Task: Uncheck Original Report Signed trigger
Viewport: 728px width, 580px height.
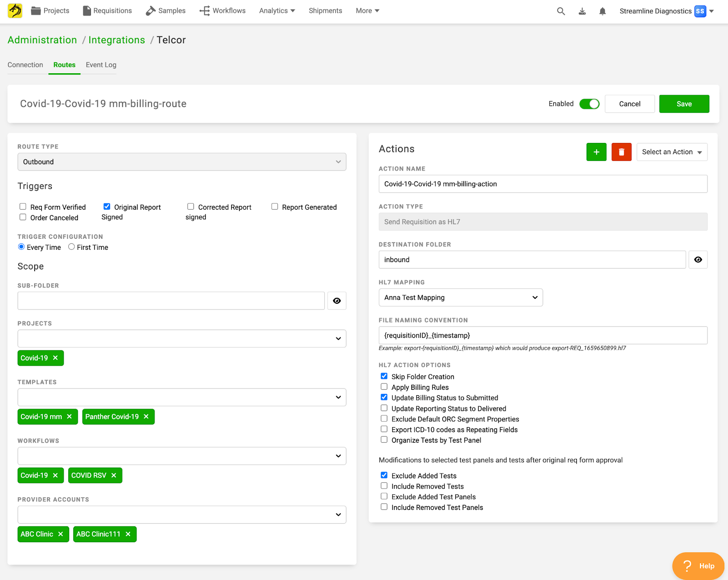Action: click(107, 207)
